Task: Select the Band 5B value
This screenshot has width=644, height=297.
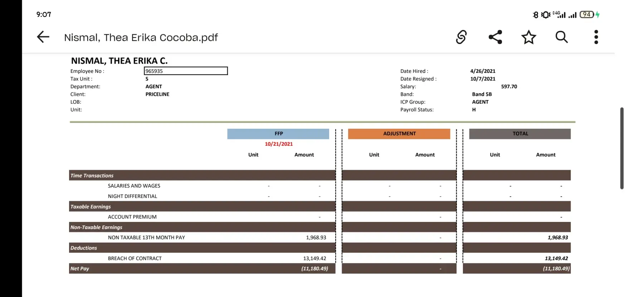Action: point(482,94)
